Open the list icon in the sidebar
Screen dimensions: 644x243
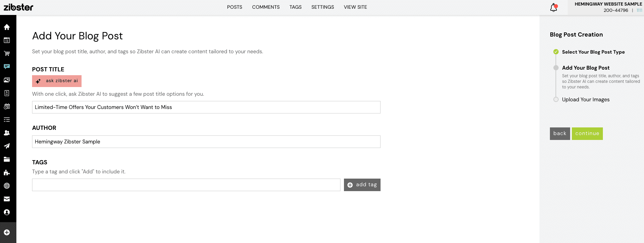tap(7, 119)
